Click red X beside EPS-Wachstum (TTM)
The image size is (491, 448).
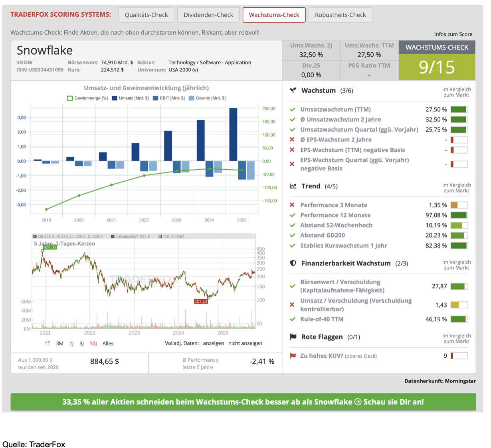292,150
